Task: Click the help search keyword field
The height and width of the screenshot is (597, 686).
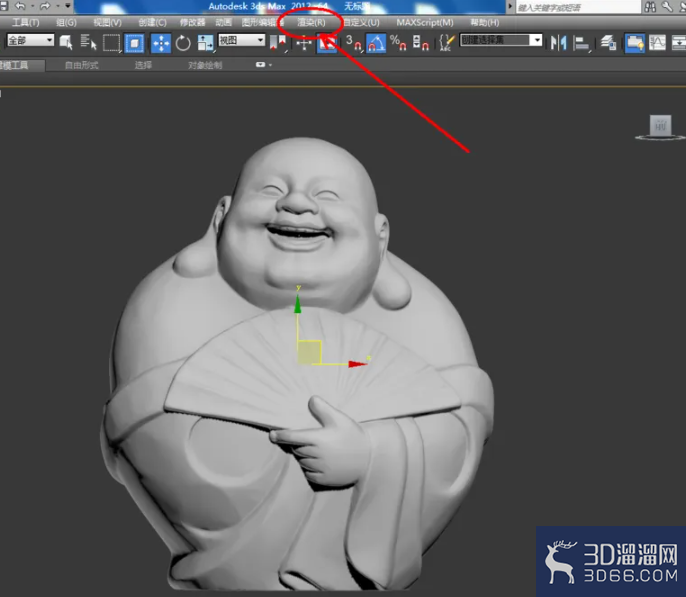Action: [578, 7]
